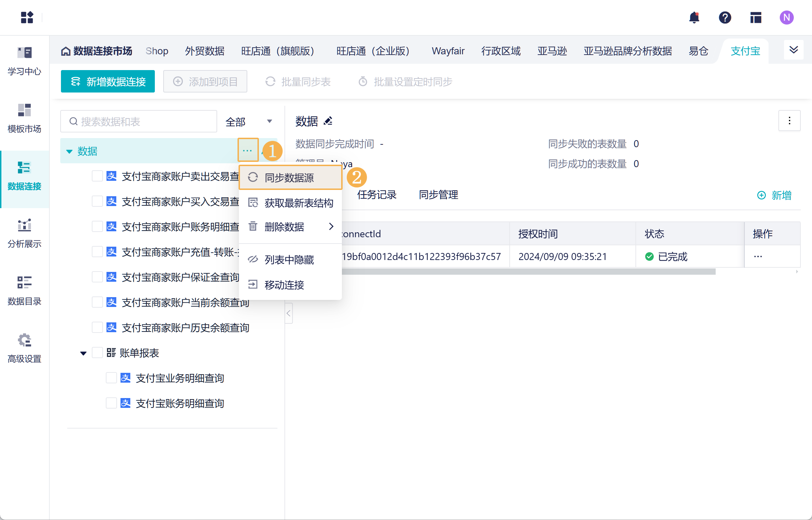The width and height of the screenshot is (812, 520).
Task: Expand more connector tabs with double chevron
Action: pos(793,50)
